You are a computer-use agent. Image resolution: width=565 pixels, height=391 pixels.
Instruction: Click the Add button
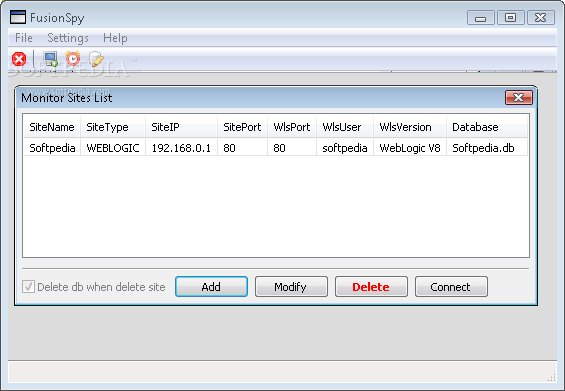[x=211, y=287]
